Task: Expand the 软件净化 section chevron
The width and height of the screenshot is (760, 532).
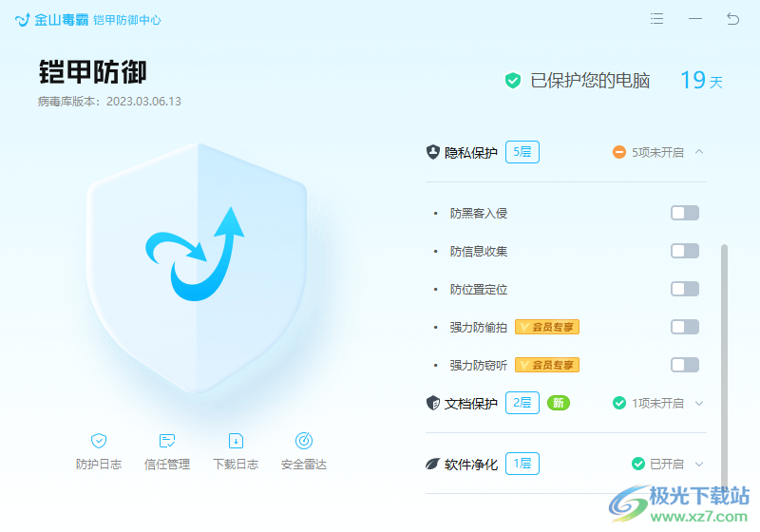Action: coord(699,465)
